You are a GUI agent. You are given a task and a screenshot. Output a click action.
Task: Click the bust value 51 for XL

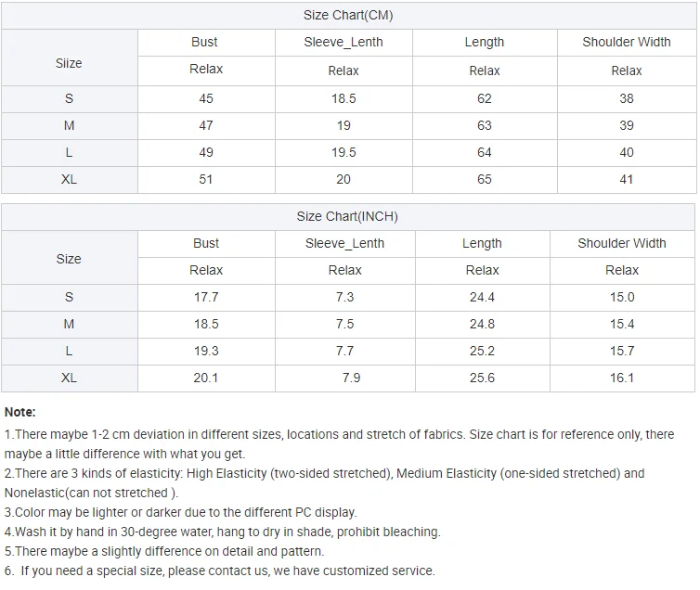pyautogui.click(x=206, y=179)
